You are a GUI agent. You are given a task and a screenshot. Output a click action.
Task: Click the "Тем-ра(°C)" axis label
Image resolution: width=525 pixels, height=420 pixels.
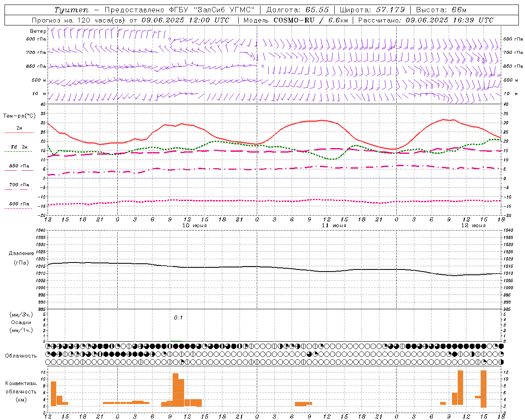pyautogui.click(x=19, y=116)
